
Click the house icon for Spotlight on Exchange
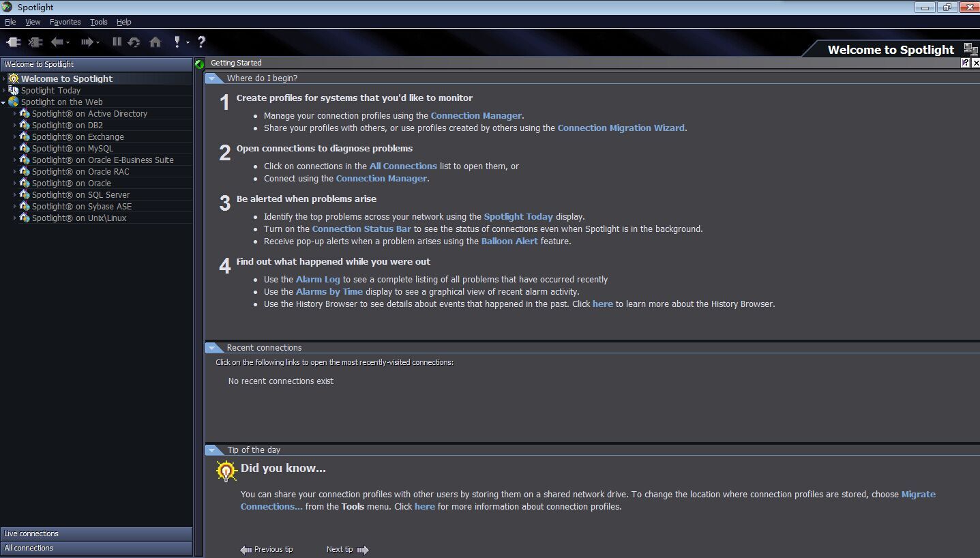coord(25,136)
